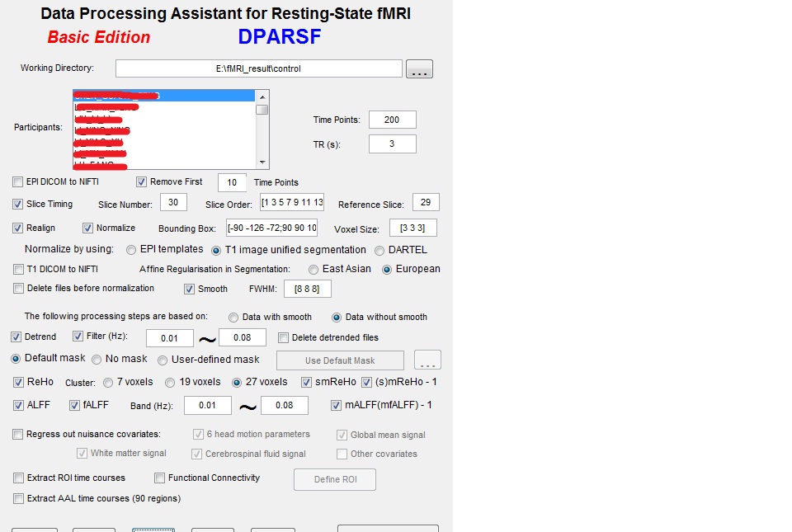Click the Define ROI button
The image size is (792, 532).
point(335,479)
